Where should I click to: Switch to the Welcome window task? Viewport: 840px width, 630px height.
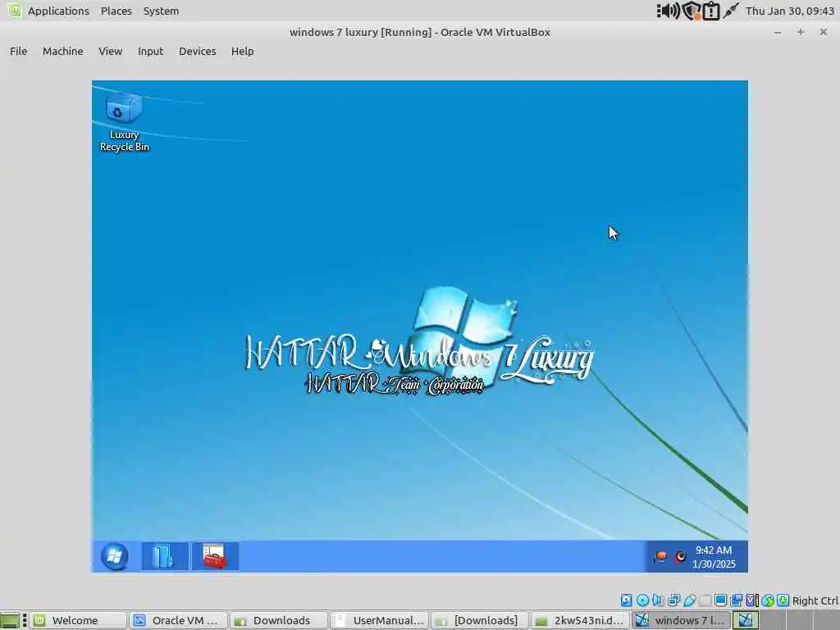point(78,620)
